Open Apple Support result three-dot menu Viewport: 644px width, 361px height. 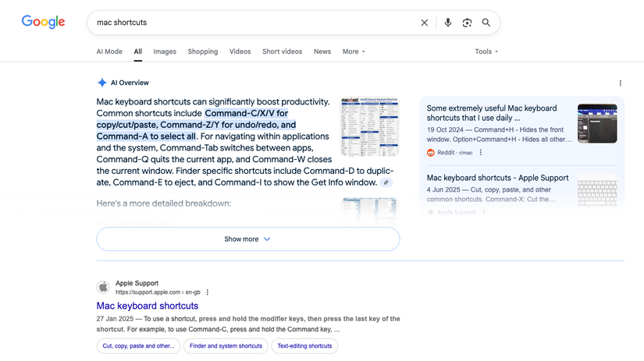pyautogui.click(x=208, y=292)
